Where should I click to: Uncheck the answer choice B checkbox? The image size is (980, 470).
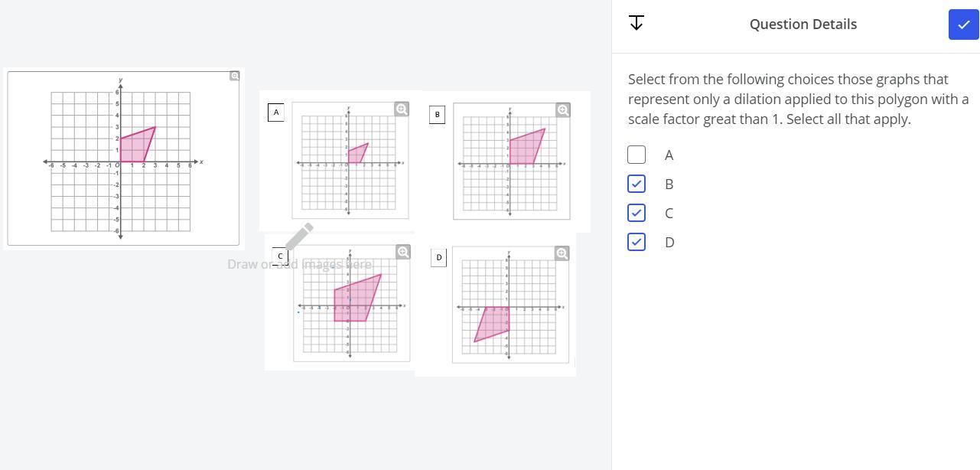point(637,184)
